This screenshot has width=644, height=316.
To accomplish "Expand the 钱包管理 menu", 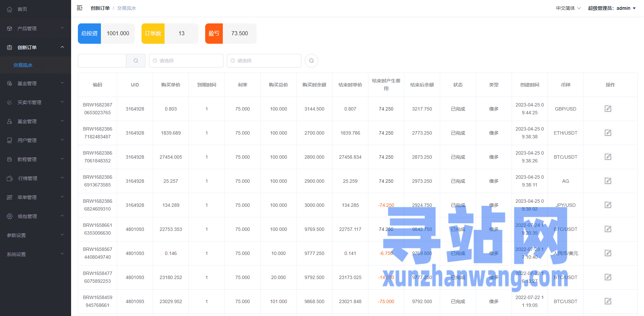I will 35,216.
